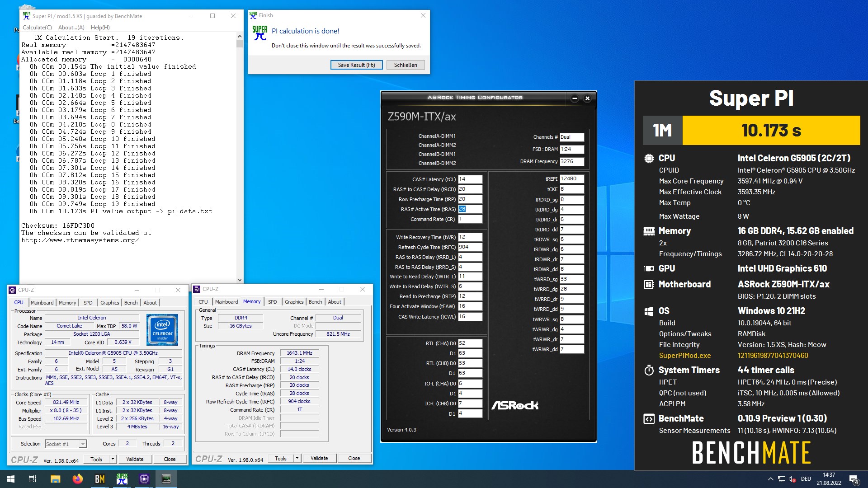
Task: Click Validate button in left CPU-Z
Action: (135, 459)
